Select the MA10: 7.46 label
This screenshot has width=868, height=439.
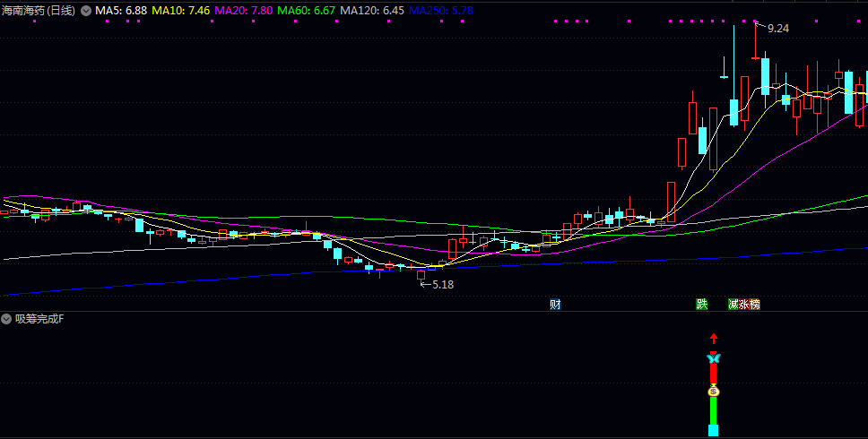coord(181,11)
